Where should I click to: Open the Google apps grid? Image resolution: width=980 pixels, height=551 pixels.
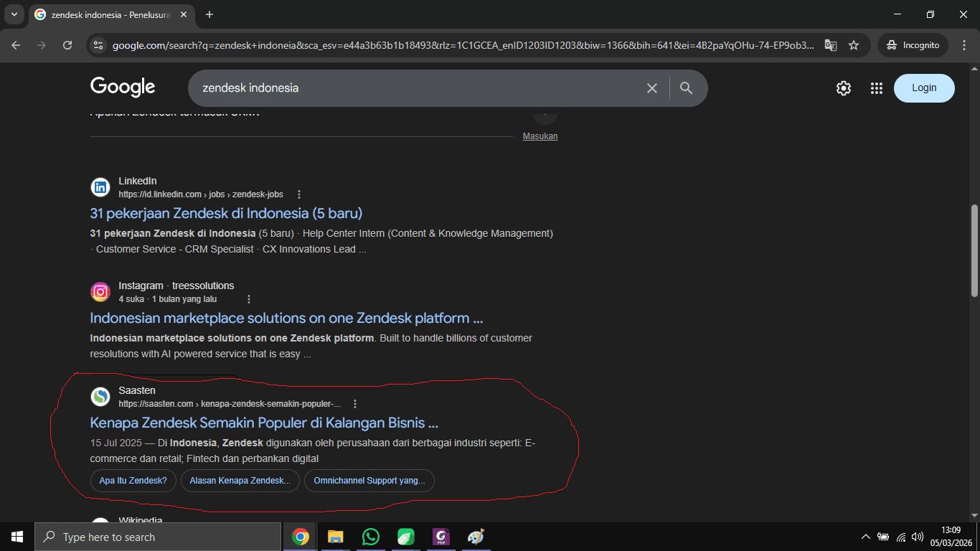pyautogui.click(x=877, y=88)
